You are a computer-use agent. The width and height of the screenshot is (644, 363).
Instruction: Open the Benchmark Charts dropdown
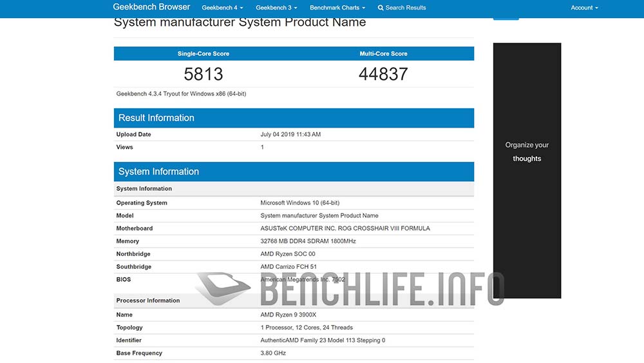337,8
